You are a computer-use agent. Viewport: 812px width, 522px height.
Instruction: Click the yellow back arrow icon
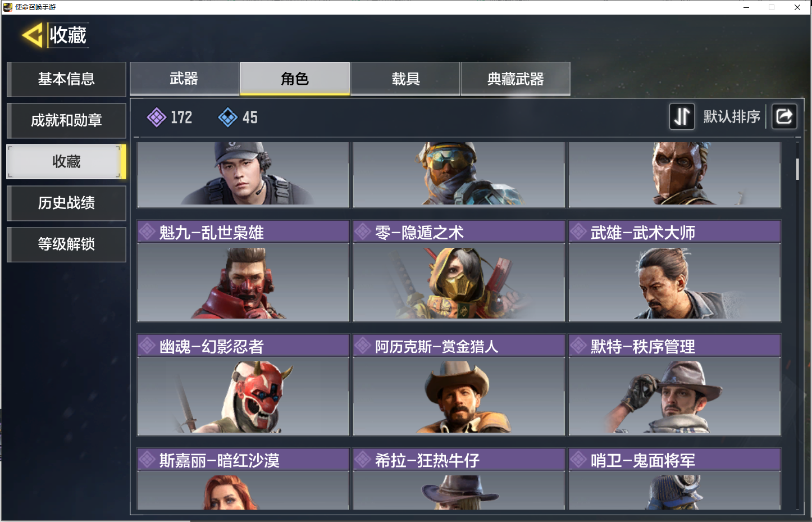[x=33, y=35]
